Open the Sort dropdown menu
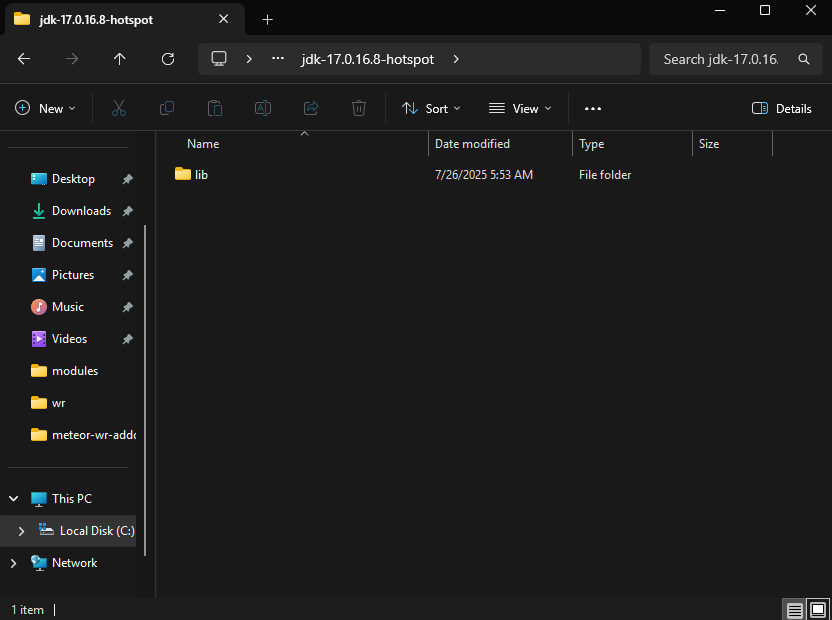The height and width of the screenshot is (620, 832). click(x=431, y=108)
